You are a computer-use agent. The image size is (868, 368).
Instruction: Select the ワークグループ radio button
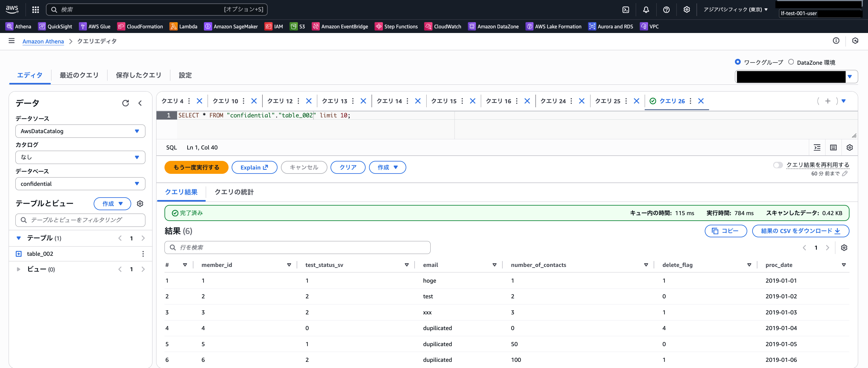[x=738, y=62]
